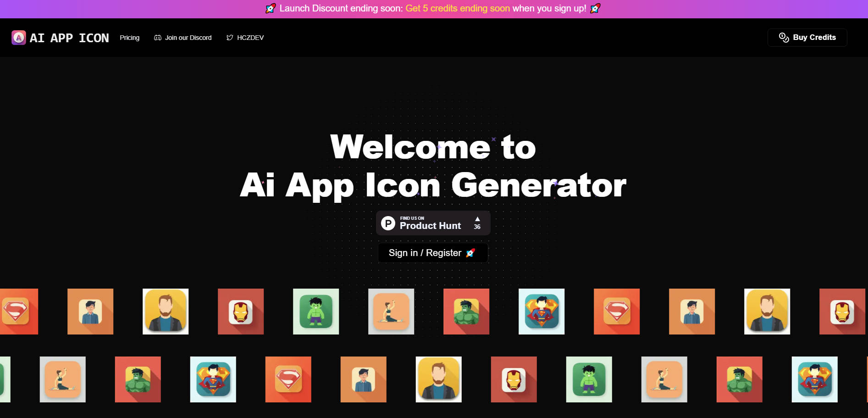Click the AI App Icon logo image
Image resolution: width=868 pixels, height=418 pixels.
pos(19,38)
